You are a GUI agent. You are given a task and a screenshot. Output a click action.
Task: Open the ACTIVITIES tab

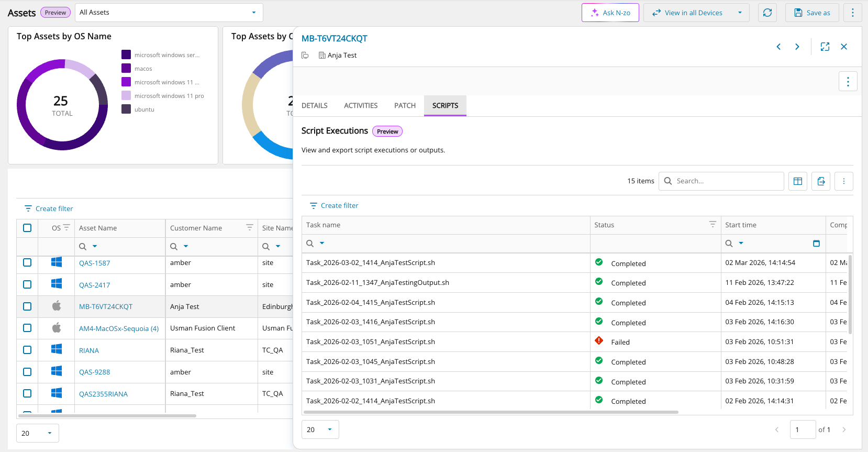pos(360,106)
